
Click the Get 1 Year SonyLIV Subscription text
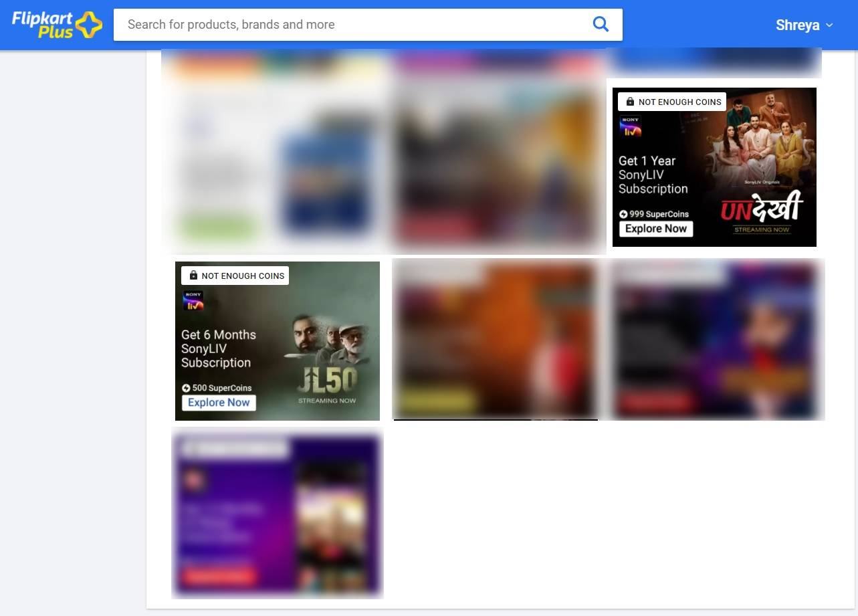653,175
